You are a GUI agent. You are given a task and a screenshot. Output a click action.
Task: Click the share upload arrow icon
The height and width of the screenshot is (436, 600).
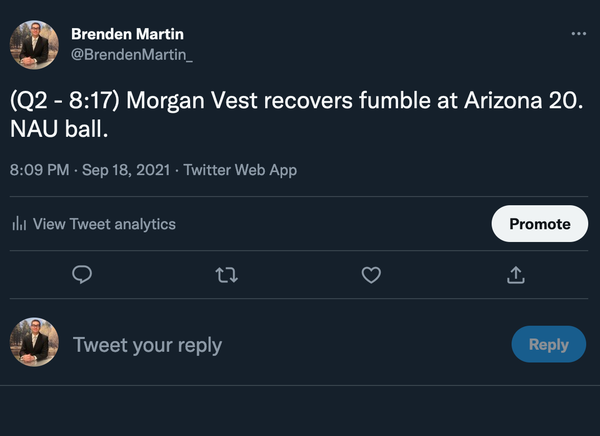516,274
